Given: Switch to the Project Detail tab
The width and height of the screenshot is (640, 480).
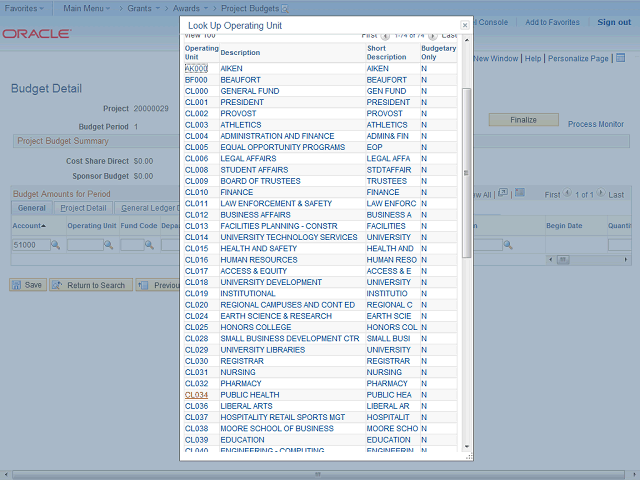Looking at the screenshot, I should (x=83, y=208).
